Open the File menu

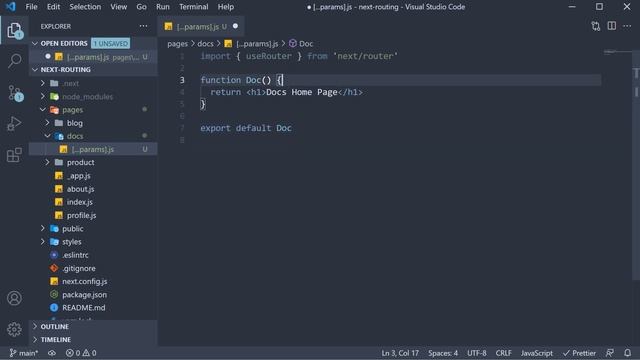tap(31, 7)
